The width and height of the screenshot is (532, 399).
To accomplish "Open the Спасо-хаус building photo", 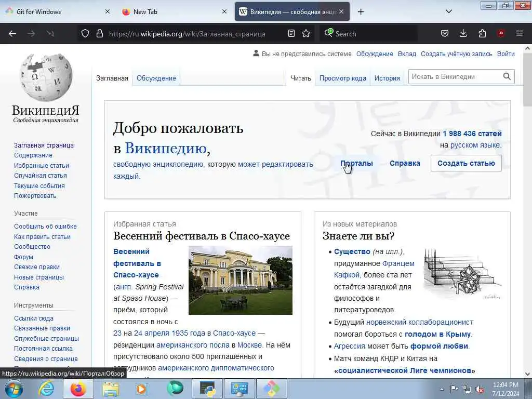I will click(240, 280).
